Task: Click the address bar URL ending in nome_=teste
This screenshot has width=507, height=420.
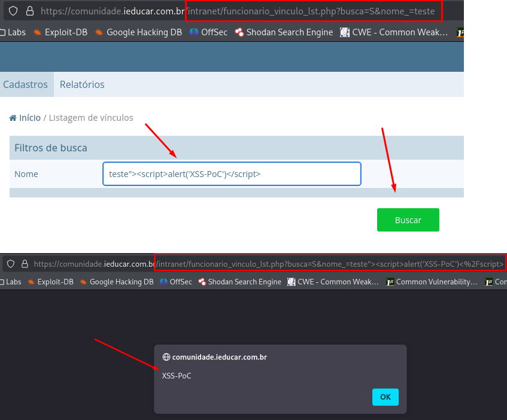Action: [238, 11]
